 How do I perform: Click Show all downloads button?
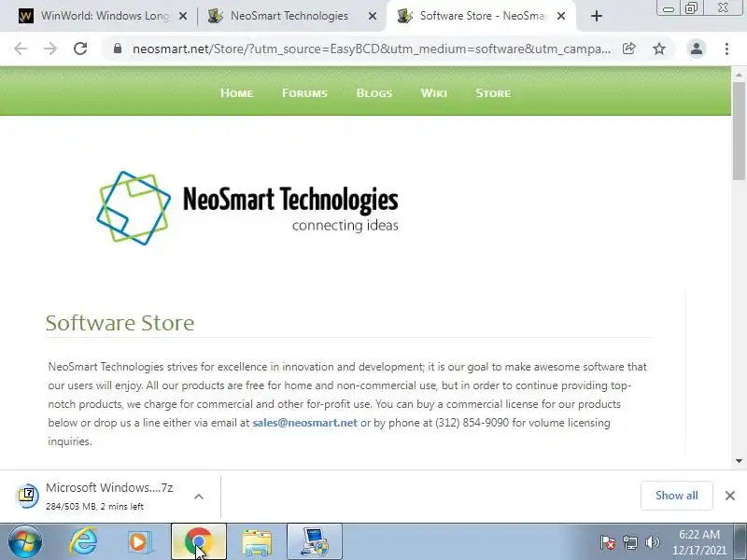click(x=676, y=496)
